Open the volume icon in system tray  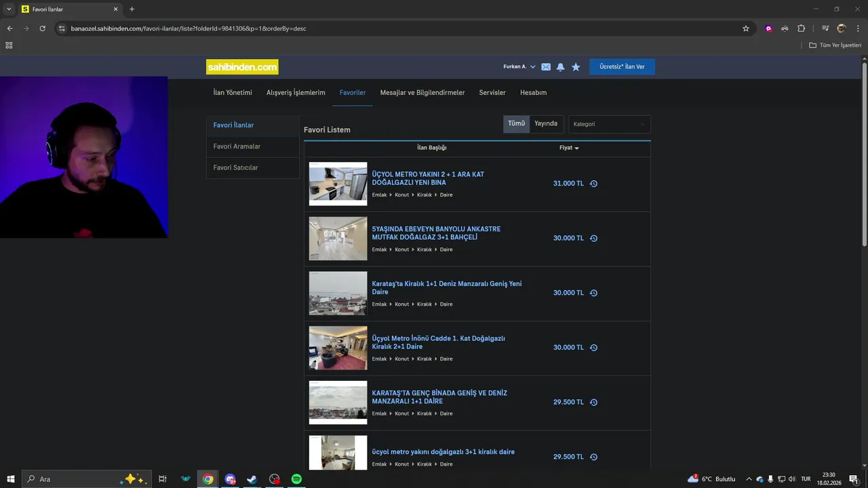pyautogui.click(x=791, y=479)
